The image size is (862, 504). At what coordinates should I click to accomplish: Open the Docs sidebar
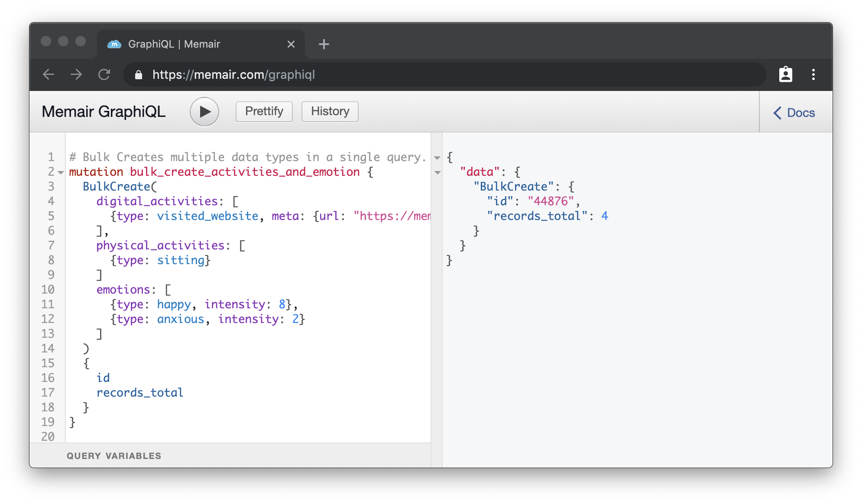coord(794,113)
